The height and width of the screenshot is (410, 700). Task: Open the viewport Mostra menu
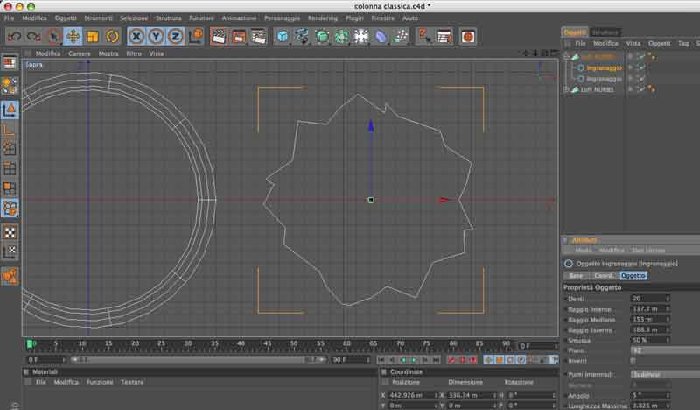click(108, 54)
